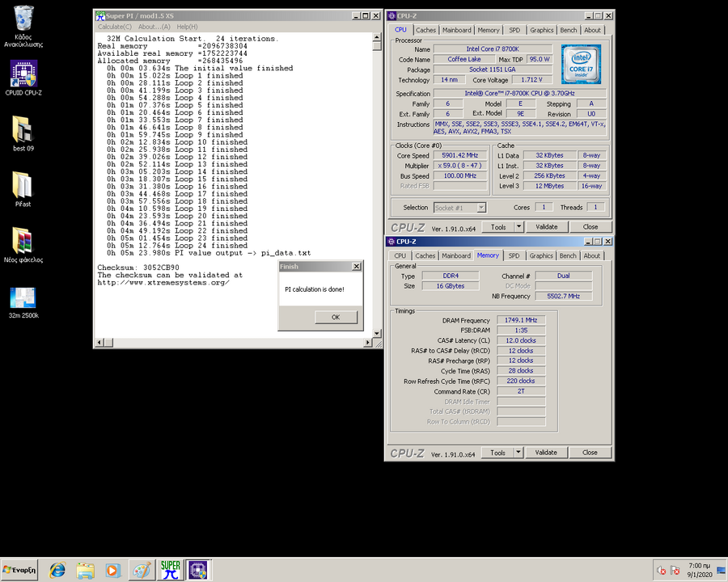Click the lower CPU-Z window title icon
Viewport: 728px width, 582px height.
392,242
